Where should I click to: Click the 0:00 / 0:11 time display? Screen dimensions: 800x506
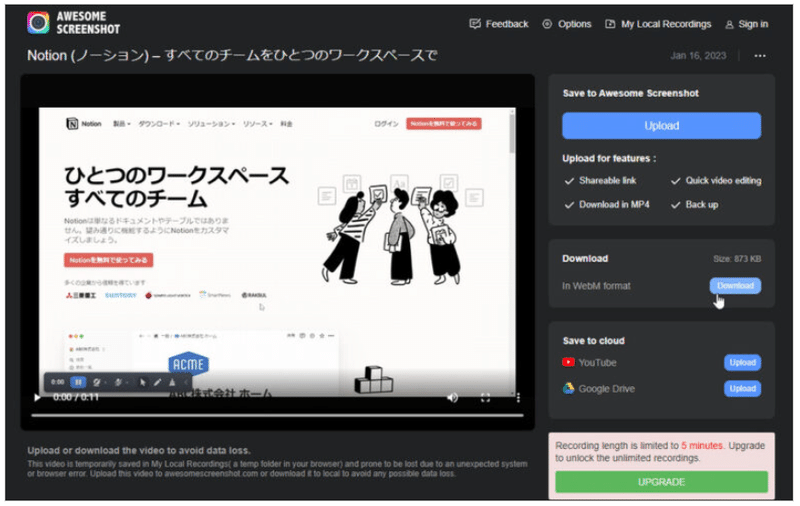click(x=76, y=397)
